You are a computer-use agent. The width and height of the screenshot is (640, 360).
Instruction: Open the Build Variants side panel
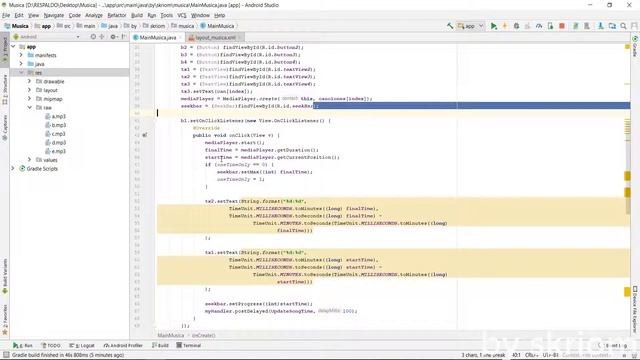tap(5, 276)
